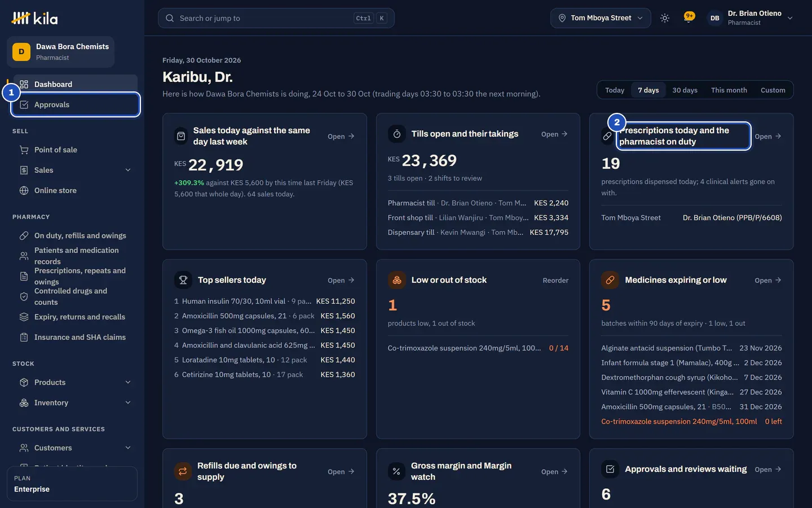Select the Today range tab
The height and width of the screenshot is (508, 812).
615,90
